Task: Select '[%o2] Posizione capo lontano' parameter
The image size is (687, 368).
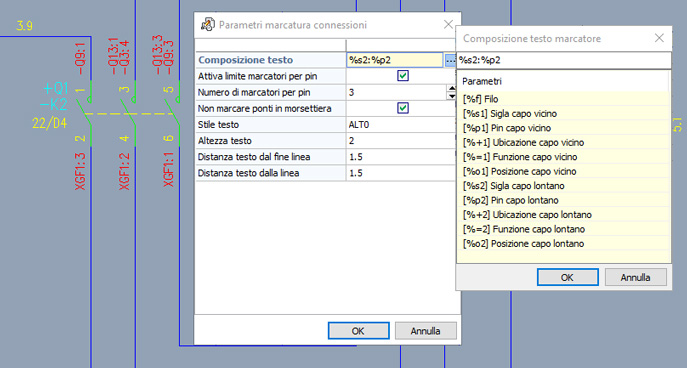Action: pyautogui.click(x=564, y=244)
